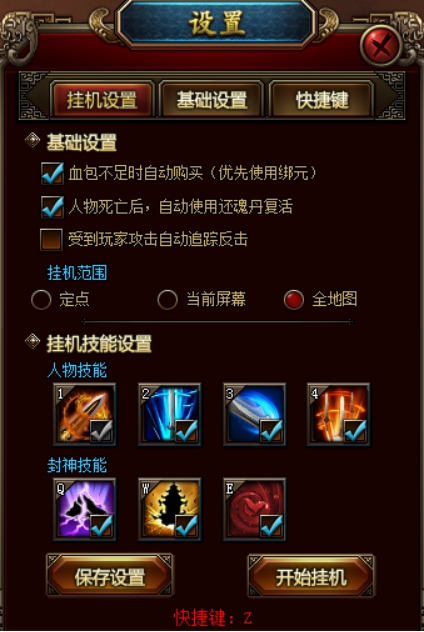The height and width of the screenshot is (632, 424).
Task: Close the 设置 window with the red X
Action: (x=381, y=45)
